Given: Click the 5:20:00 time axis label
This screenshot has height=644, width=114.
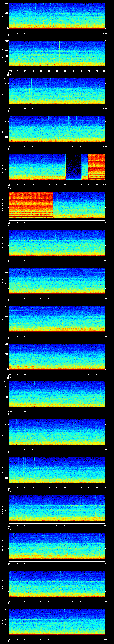Looking at the screenshot, I should click(9, 260).
